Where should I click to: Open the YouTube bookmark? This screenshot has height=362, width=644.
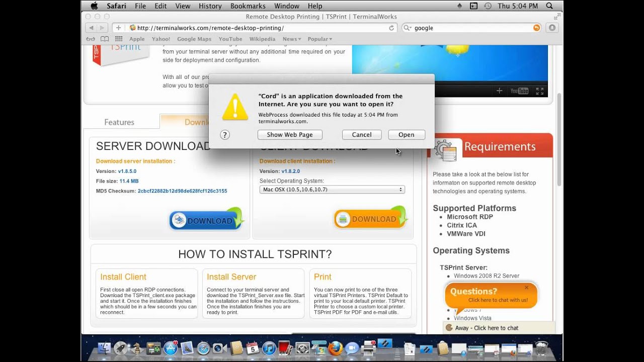pyautogui.click(x=230, y=39)
